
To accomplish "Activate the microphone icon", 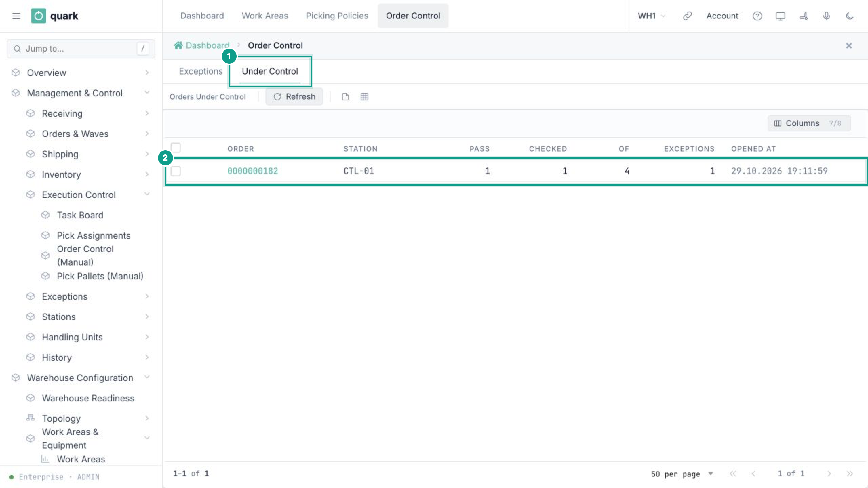I will (826, 16).
